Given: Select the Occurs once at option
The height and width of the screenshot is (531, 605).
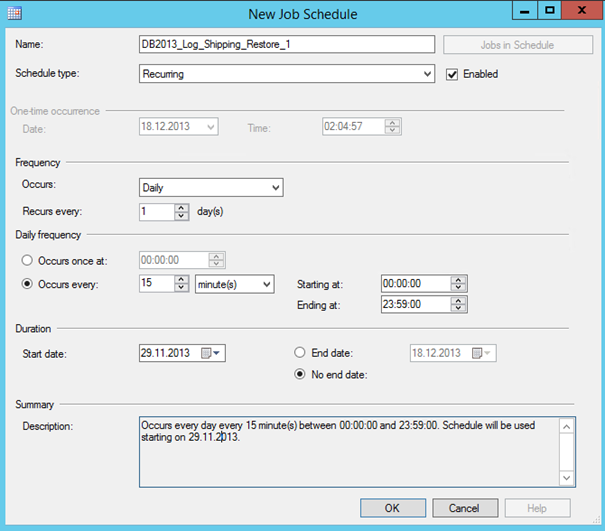Looking at the screenshot, I should [28, 260].
